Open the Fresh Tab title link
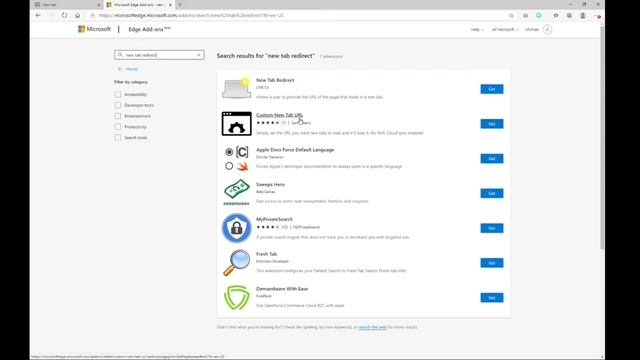The image size is (640, 360). coord(267,254)
